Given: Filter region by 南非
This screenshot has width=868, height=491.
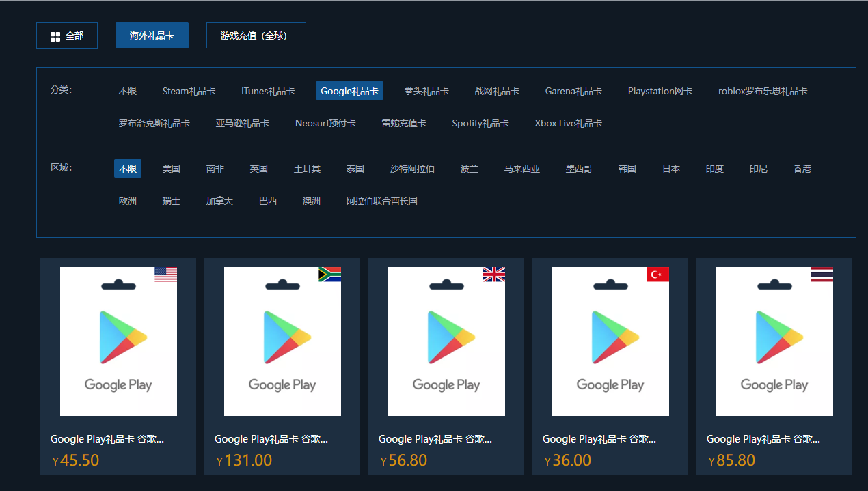Looking at the screenshot, I should pos(215,169).
